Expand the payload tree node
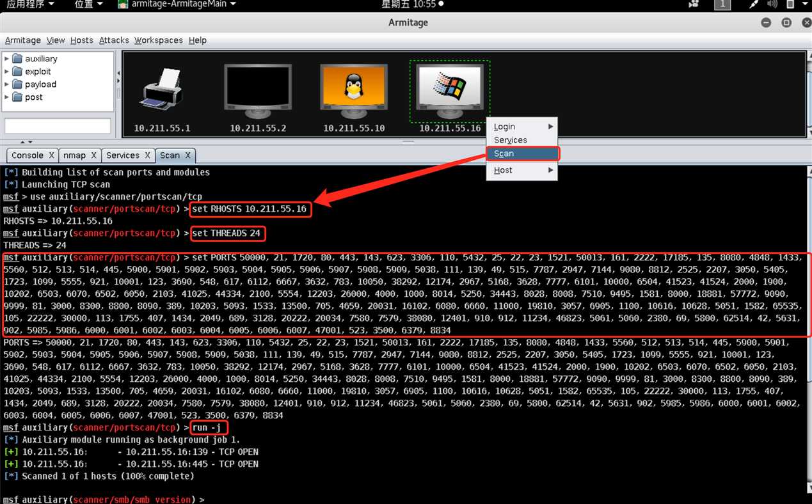The image size is (812, 504). click(x=7, y=84)
